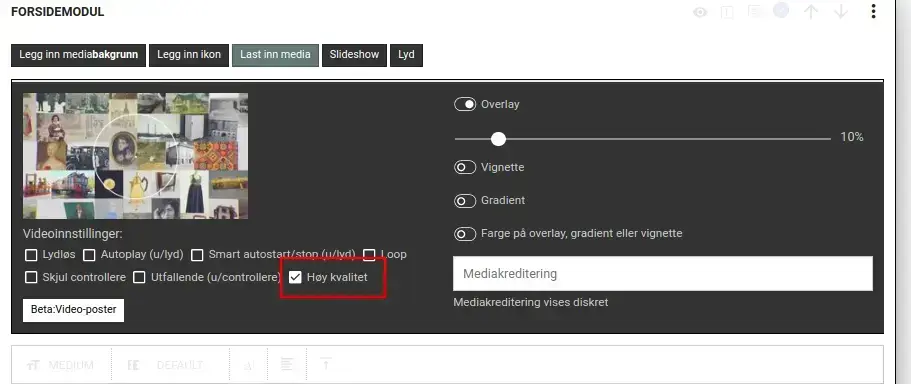Check the Lydløs checkbox
The image size is (911, 384).
tap(31, 254)
